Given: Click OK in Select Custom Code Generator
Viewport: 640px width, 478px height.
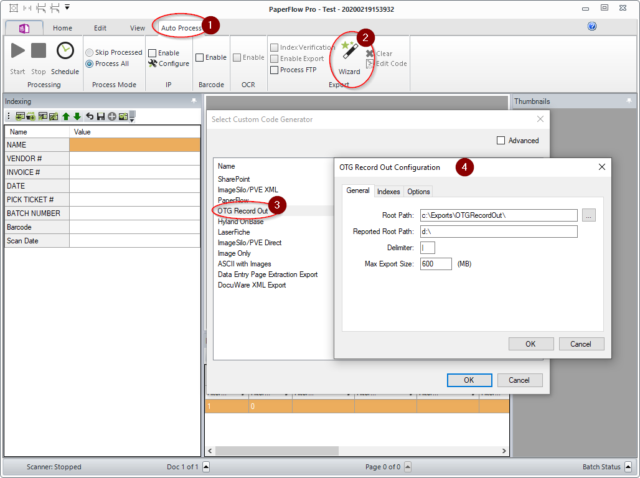Looking at the screenshot, I should (469, 380).
